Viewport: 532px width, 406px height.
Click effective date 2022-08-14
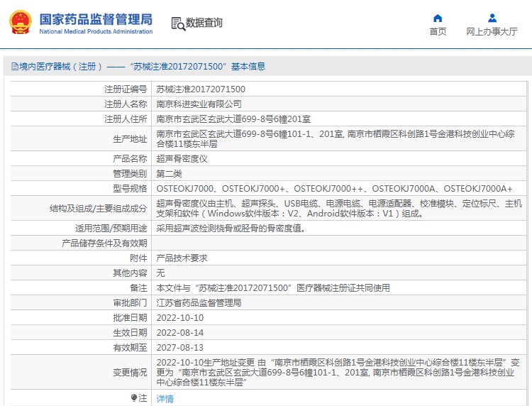pyautogui.click(x=180, y=333)
